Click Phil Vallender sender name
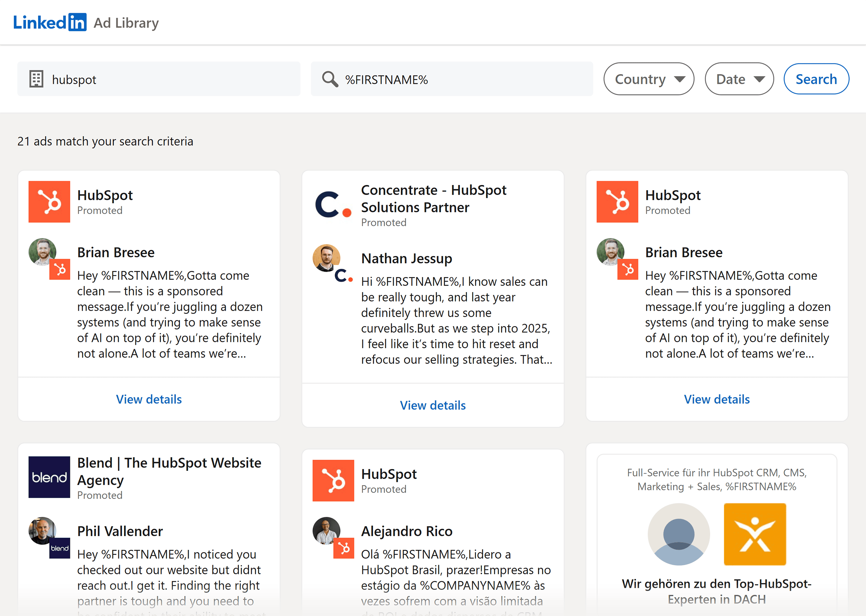This screenshot has height=616, width=866. click(x=120, y=531)
